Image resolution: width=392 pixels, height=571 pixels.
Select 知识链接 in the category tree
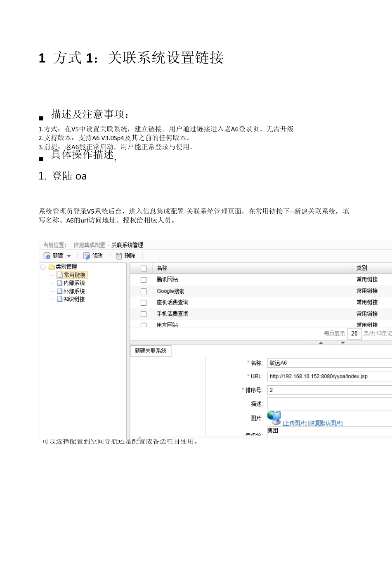(74, 299)
